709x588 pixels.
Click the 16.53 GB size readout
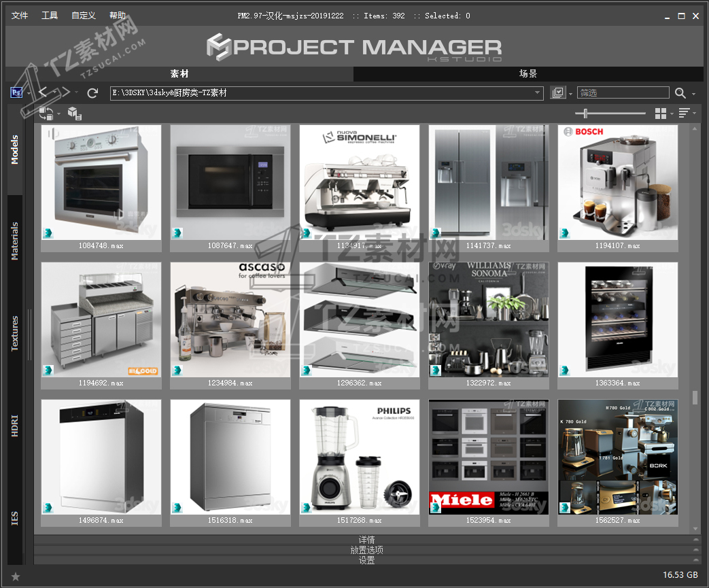coord(680,575)
